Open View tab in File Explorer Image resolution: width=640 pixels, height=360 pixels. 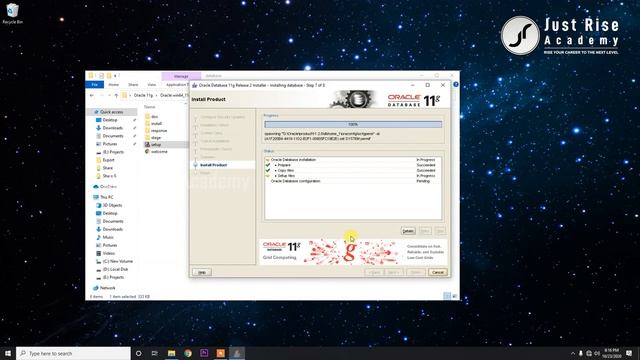point(151,84)
